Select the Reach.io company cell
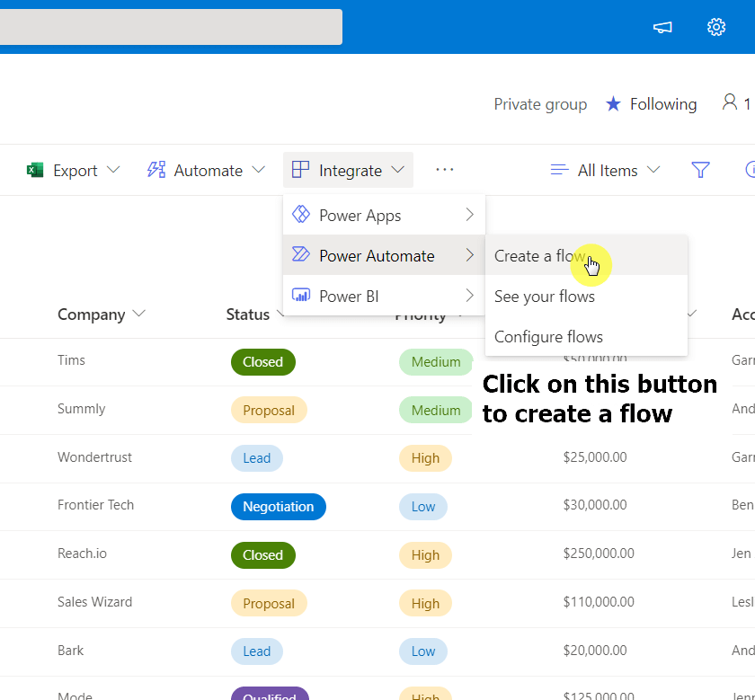The width and height of the screenshot is (755, 700). pyautogui.click(x=82, y=554)
